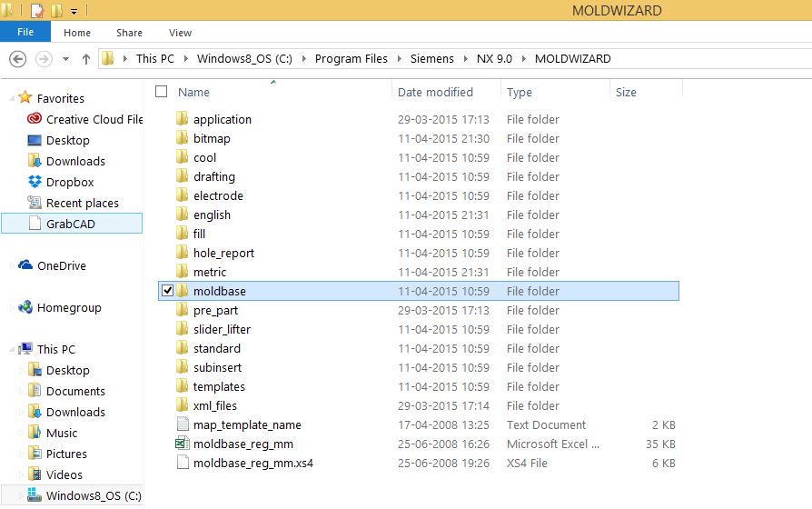Select the pre_part folder icon

[183, 310]
